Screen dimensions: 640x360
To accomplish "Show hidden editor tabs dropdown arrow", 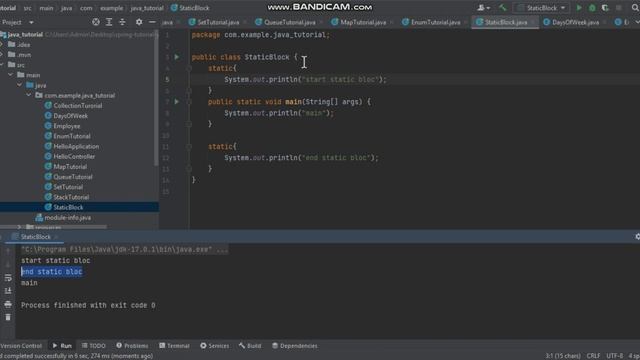I will [637, 22].
